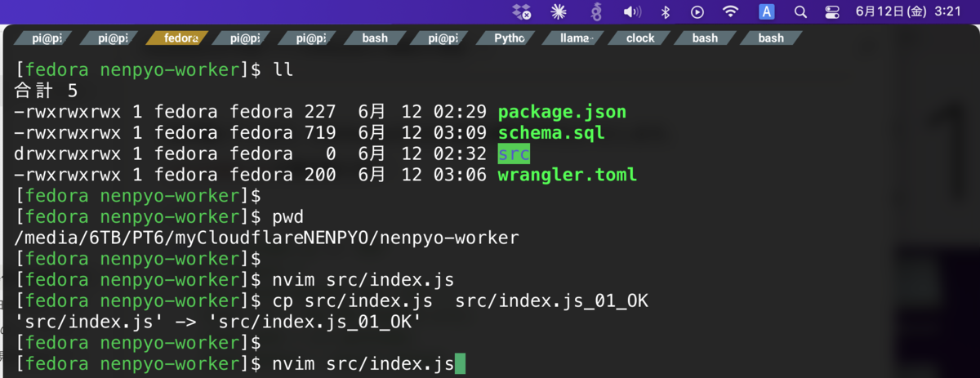Open Spotlight search magnifier
This screenshot has height=378, width=980.
click(800, 12)
